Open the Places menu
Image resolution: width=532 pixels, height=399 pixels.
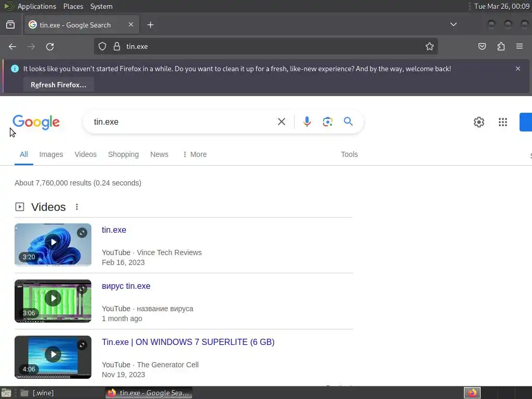(x=73, y=6)
